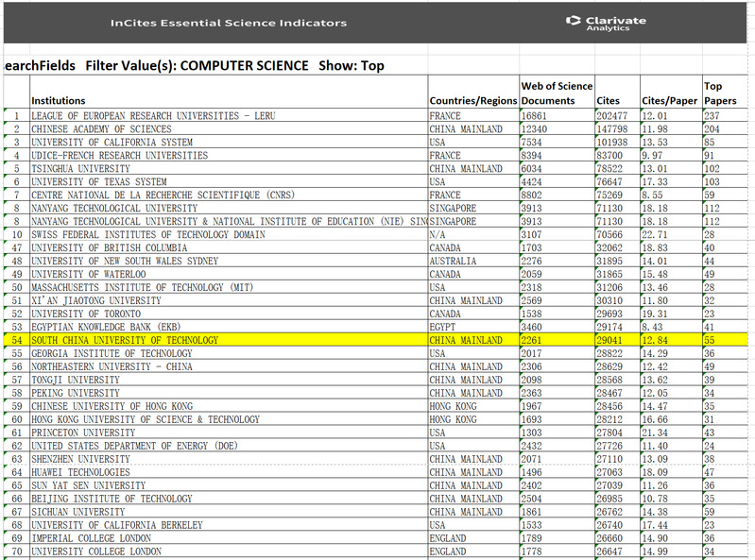755x560 pixels.
Task: Select Beijing Institute of Technology cell
Action: click(229, 499)
